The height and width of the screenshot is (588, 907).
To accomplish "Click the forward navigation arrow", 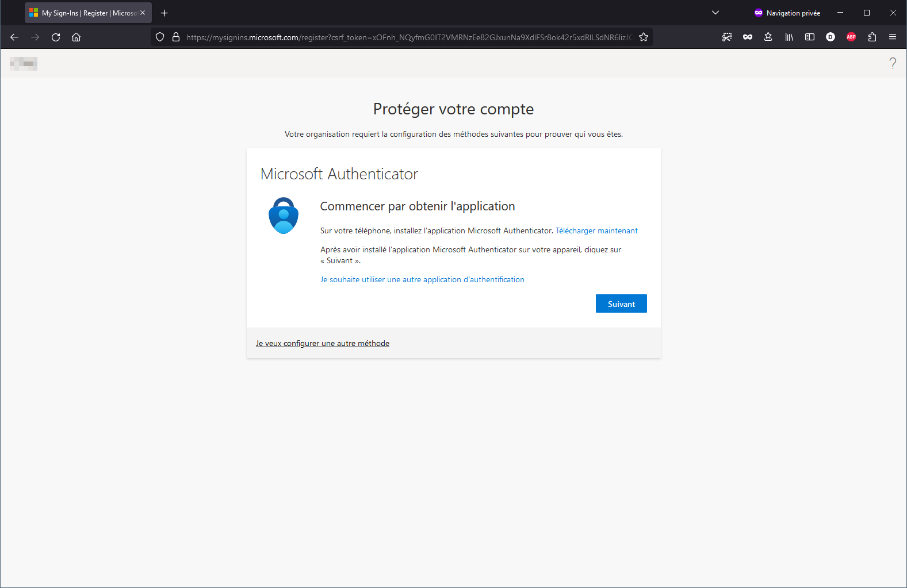I will (x=35, y=37).
